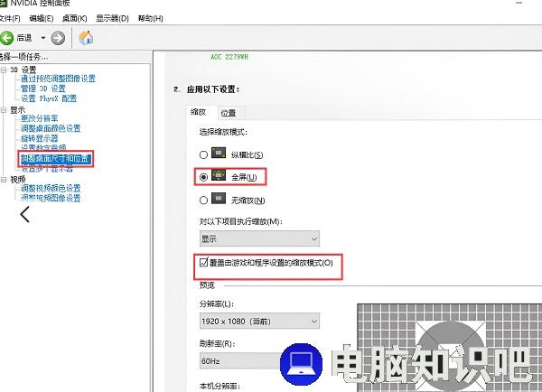542x392 pixels.
Task: Collapse the 显示 tree node
Action: pos(4,110)
